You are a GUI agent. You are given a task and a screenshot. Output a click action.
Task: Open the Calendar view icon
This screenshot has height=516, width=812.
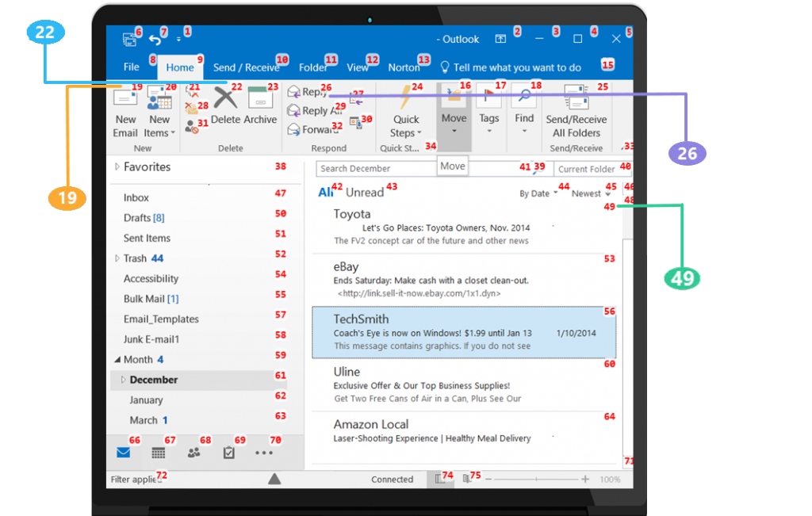pyautogui.click(x=158, y=453)
